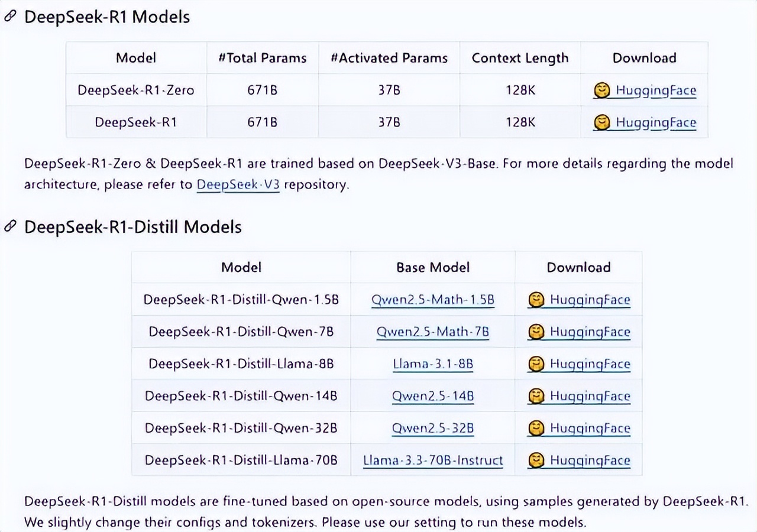
Task: Follow the Llama-3.1-8B base model link
Action: click(x=432, y=364)
